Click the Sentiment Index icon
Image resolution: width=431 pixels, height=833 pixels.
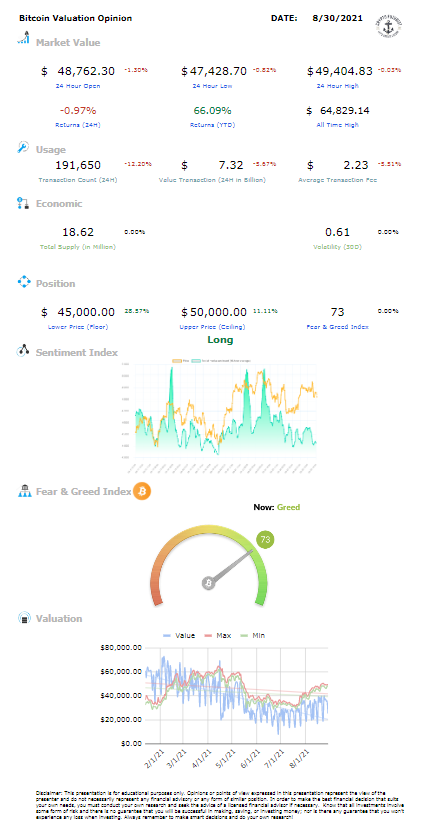coord(24,350)
